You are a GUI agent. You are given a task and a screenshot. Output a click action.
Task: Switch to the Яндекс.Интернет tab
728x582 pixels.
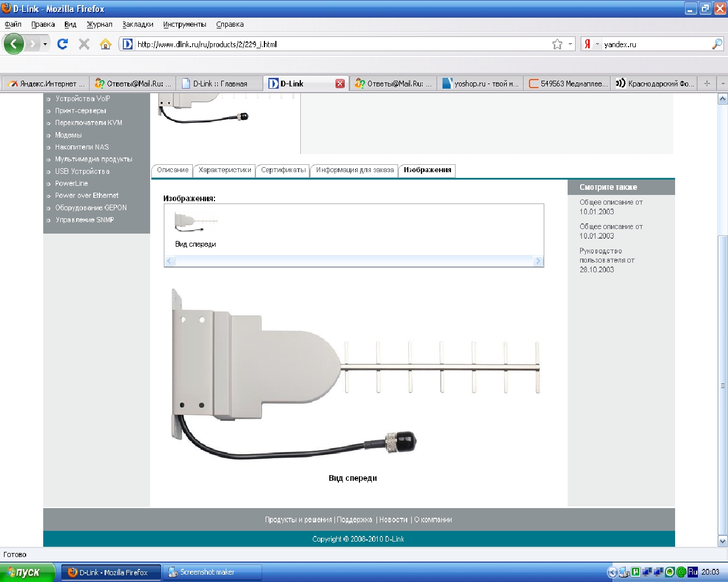(46, 84)
